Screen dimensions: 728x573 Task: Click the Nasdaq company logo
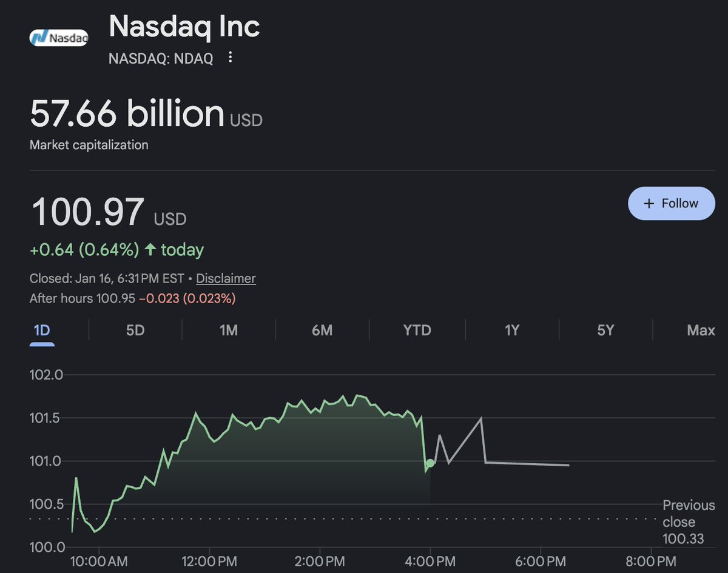pos(59,38)
